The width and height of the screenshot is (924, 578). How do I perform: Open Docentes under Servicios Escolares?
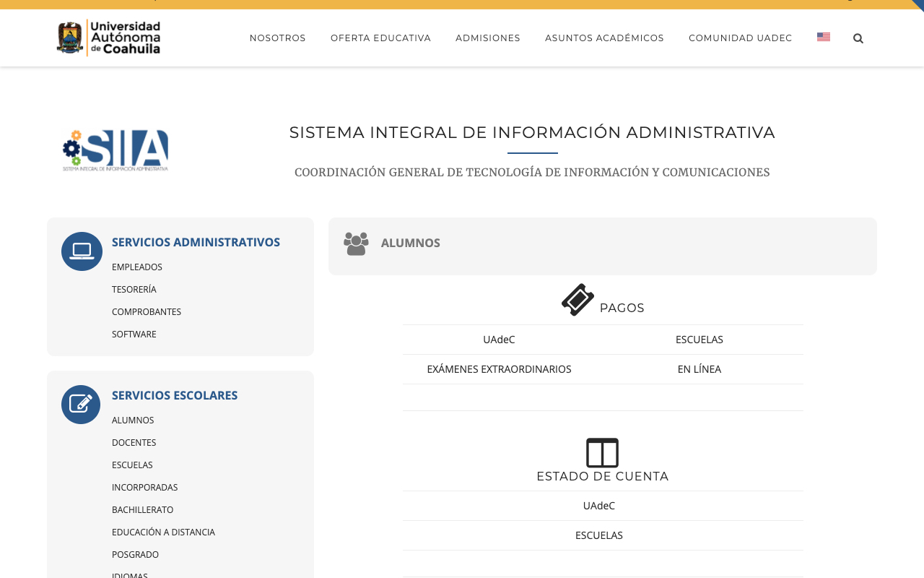pyautogui.click(x=134, y=443)
